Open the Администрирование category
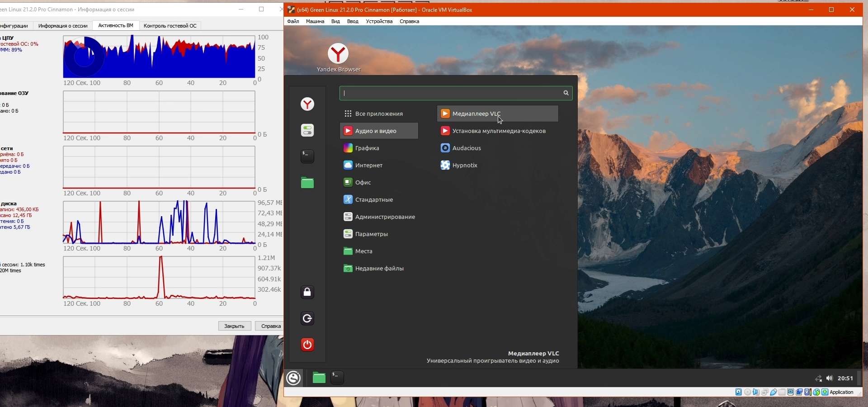Viewport: 868px width, 407px height. coord(385,217)
